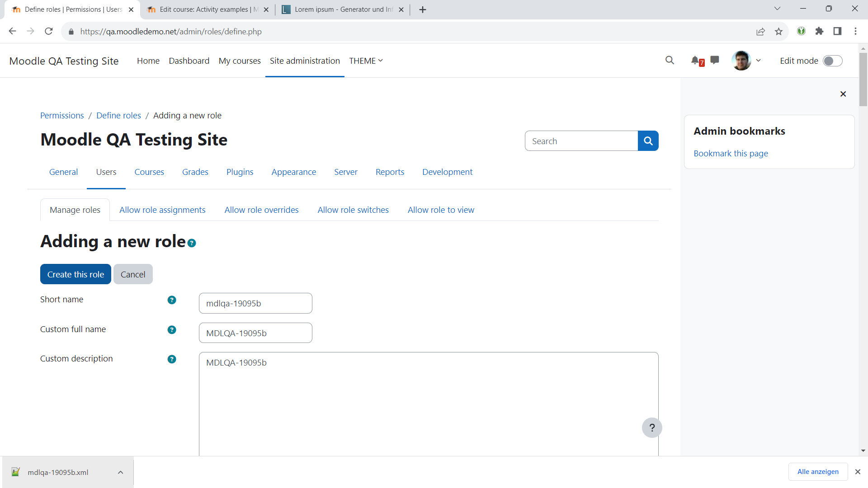The width and height of the screenshot is (868, 488).
Task: Click the green shield extension icon
Action: (801, 31)
